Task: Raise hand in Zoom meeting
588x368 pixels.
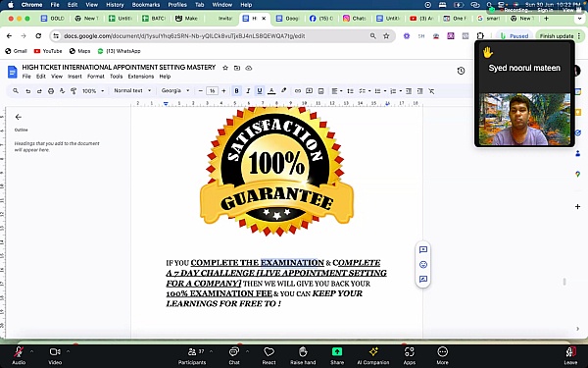Action: 303,355
